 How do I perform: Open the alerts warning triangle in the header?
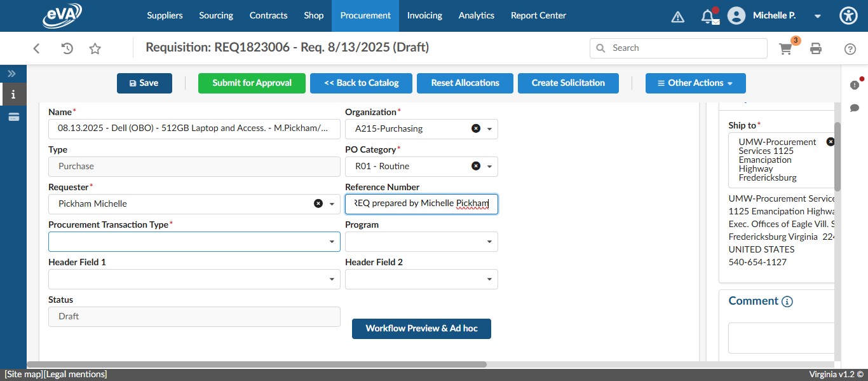[x=677, y=15]
